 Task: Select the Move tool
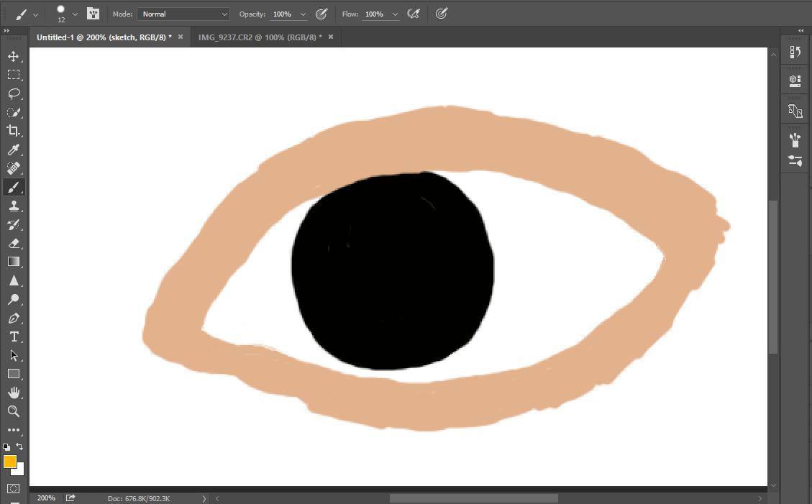pos(13,56)
